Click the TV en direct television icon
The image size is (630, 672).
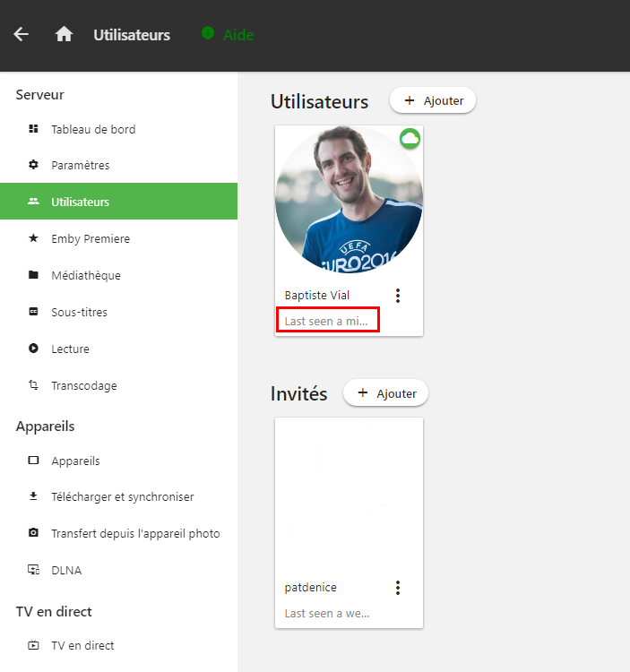(x=33, y=644)
